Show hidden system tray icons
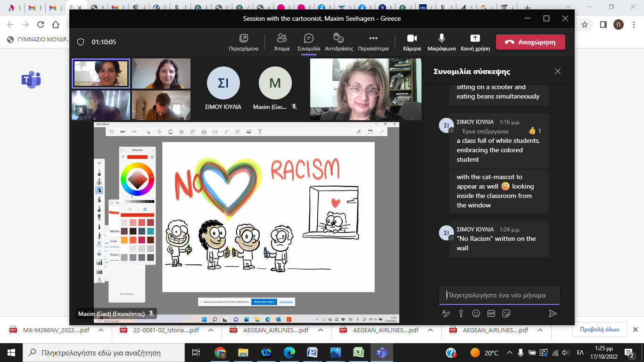644x362 pixels. tap(509, 353)
